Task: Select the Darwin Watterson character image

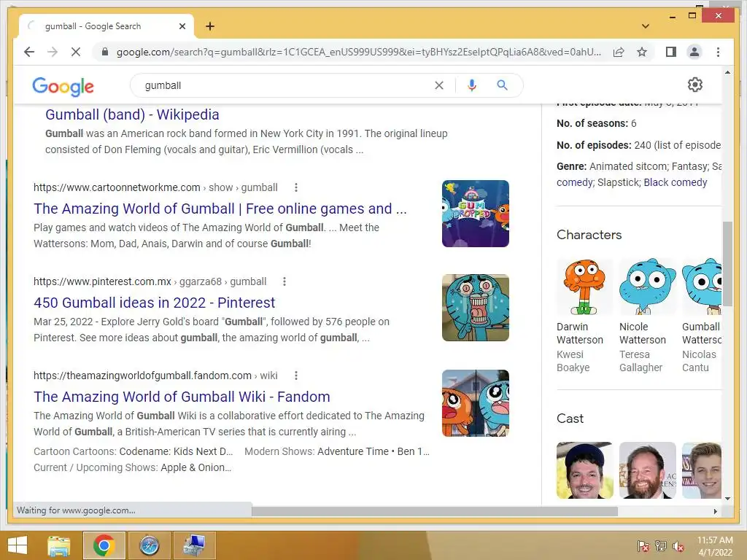Action: coord(584,287)
